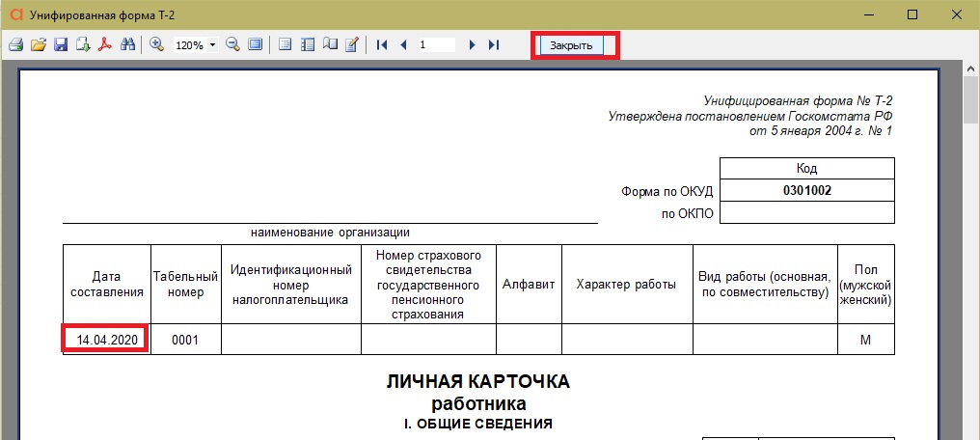This screenshot has height=440, width=980.
Task: Click the Характер работы column header
Action: pyautogui.click(x=627, y=285)
